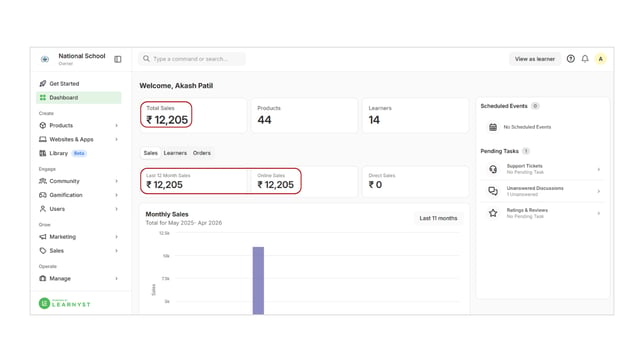The width and height of the screenshot is (644, 362).
Task: Click the Community people icon
Action: coord(43,181)
